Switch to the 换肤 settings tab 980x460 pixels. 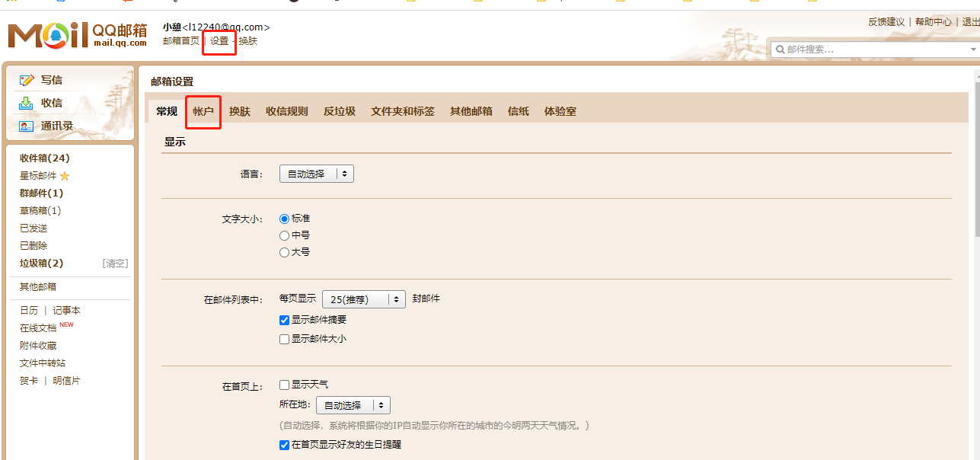pos(240,111)
